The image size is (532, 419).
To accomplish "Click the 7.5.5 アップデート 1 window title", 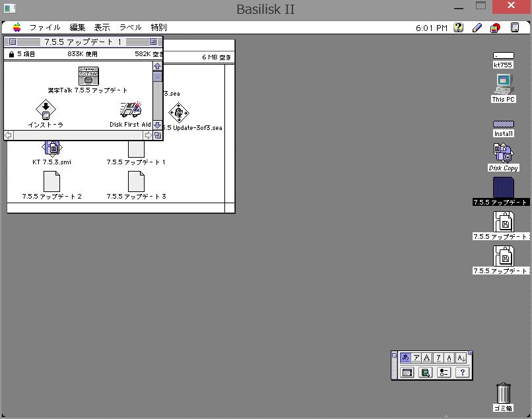I will 83,42.
